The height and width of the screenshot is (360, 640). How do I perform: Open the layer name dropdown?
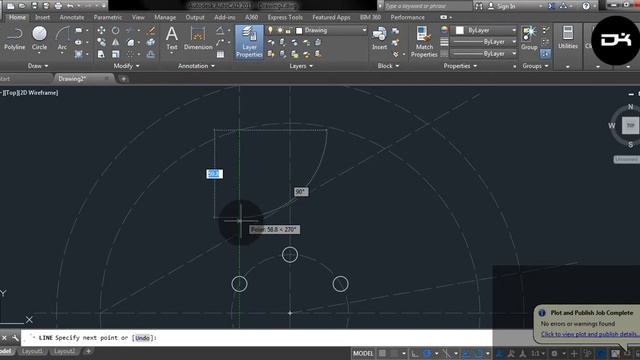tap(364, 30)
